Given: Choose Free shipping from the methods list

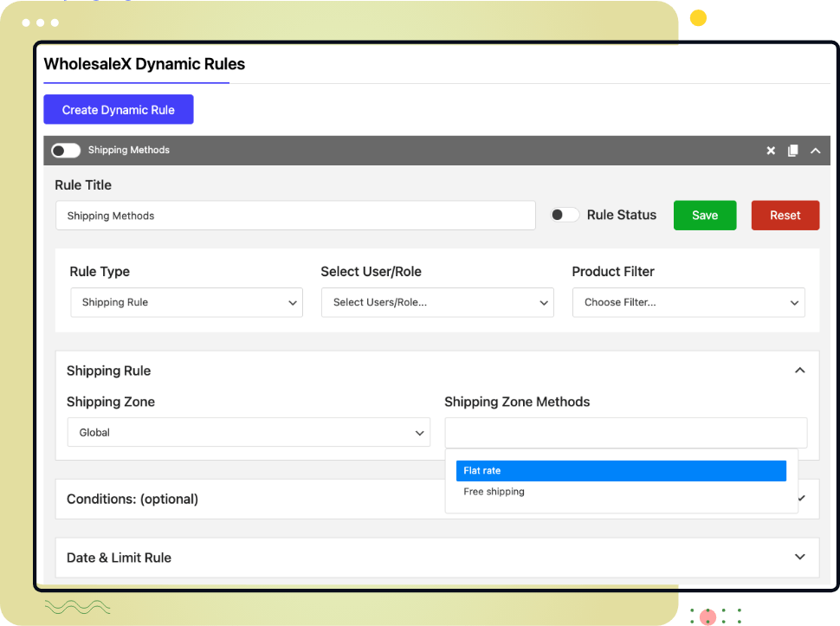Looking at the screenshot, I should tap(621, 492).
